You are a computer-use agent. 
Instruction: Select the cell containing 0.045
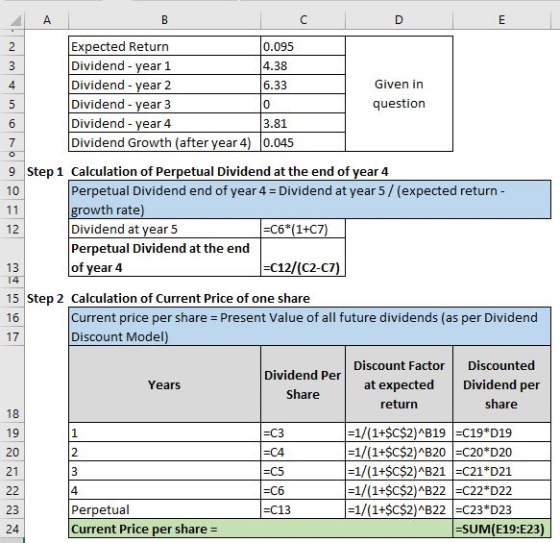tap(303, 143)
